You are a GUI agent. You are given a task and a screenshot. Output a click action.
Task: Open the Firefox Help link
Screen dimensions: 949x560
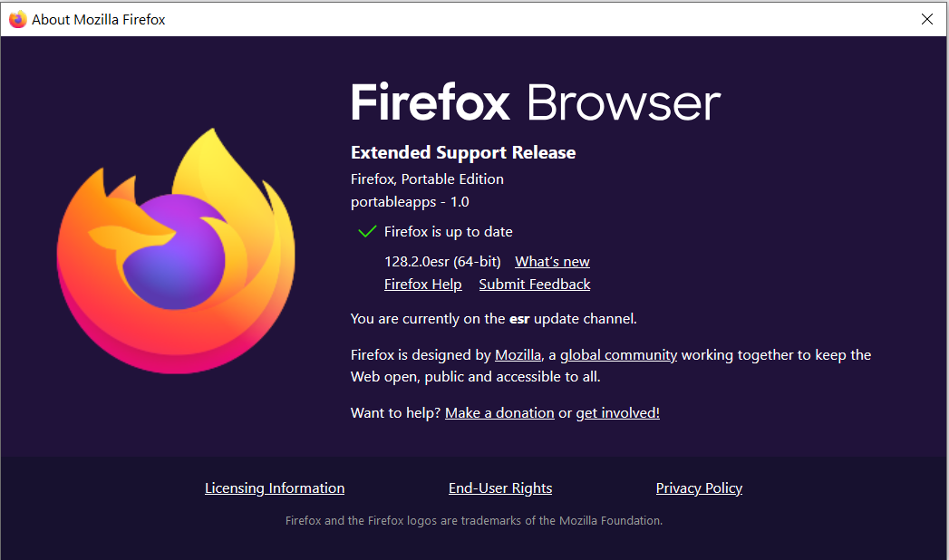click(x=422, y=285)
